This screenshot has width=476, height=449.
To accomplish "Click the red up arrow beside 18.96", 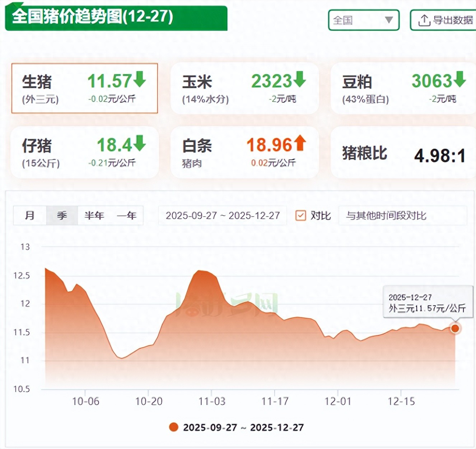I will pyautogui.click(x=300, y=143).
